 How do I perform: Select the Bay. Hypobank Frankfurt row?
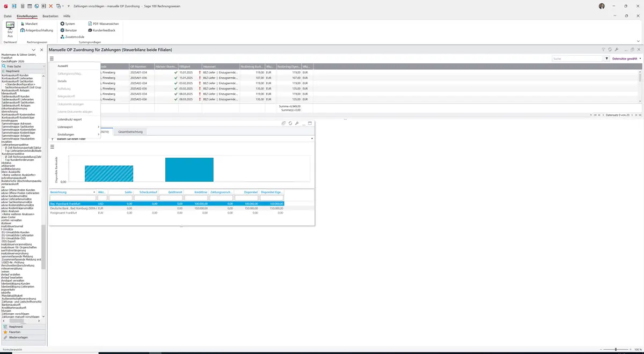[166, 204]
